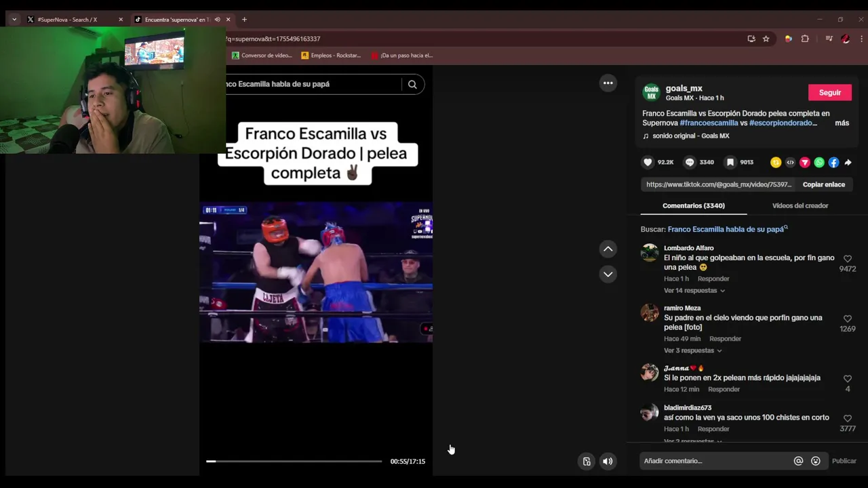This screenshot has width=868, height=488.
Task: Open 'Conversor de vídeo' bookmark
Action: point(262,56)
